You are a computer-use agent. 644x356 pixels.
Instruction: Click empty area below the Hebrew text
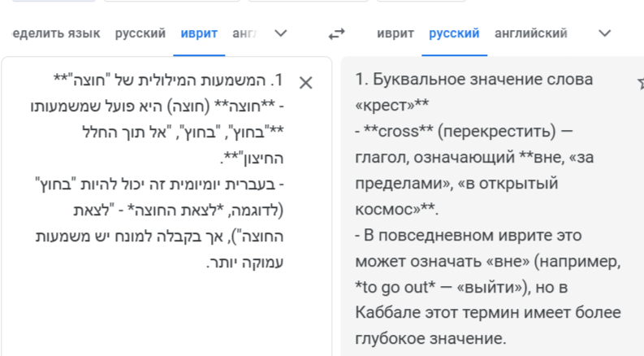pyautogui.click(x=166, y=314)
